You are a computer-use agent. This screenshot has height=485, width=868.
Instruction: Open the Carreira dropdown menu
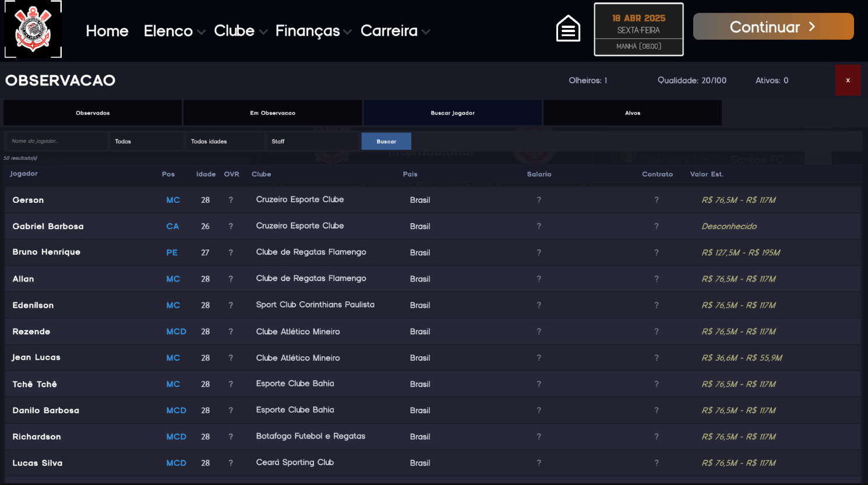click(395, 31)
